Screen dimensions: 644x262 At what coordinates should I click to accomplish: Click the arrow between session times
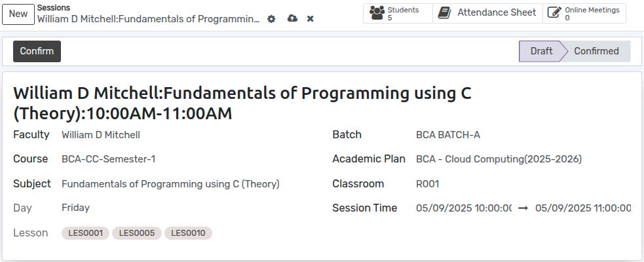523,208
